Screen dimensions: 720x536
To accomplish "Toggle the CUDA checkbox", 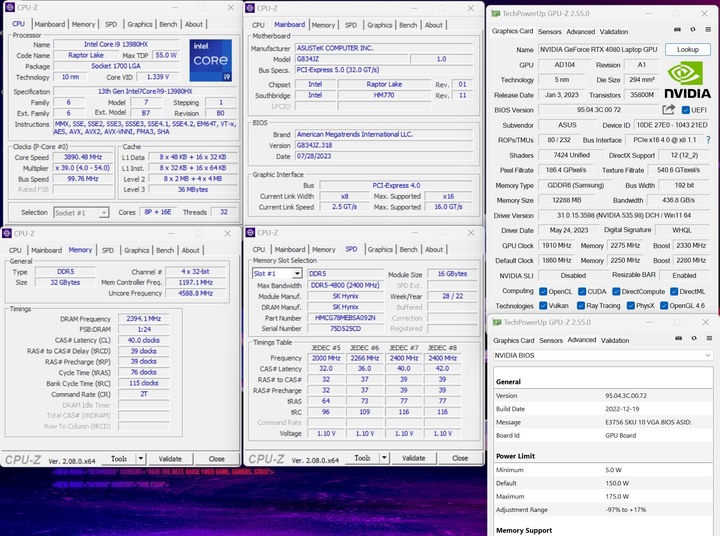I will click(582, 291).
